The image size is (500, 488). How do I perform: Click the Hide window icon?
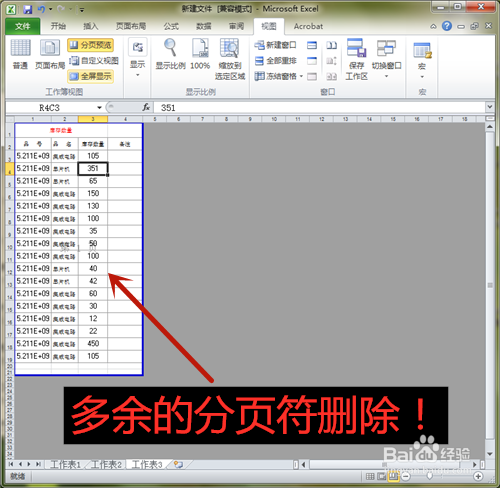click(x=312, y=61)
